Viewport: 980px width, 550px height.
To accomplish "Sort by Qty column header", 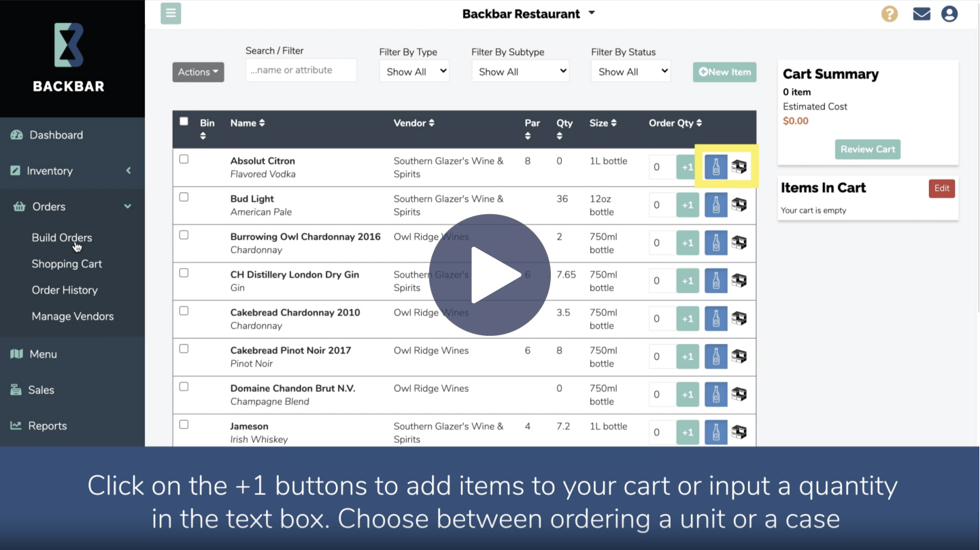I will (564, 128).
